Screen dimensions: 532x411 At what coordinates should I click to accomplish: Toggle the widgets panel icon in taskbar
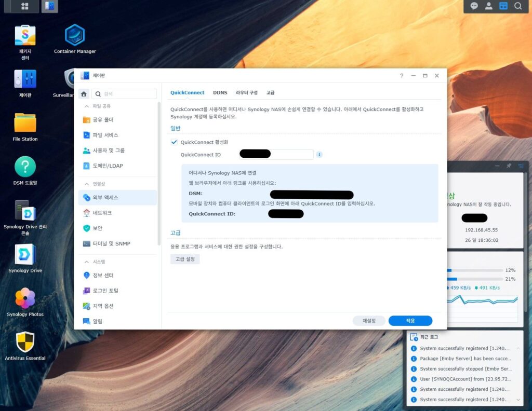tap(503, 6)
